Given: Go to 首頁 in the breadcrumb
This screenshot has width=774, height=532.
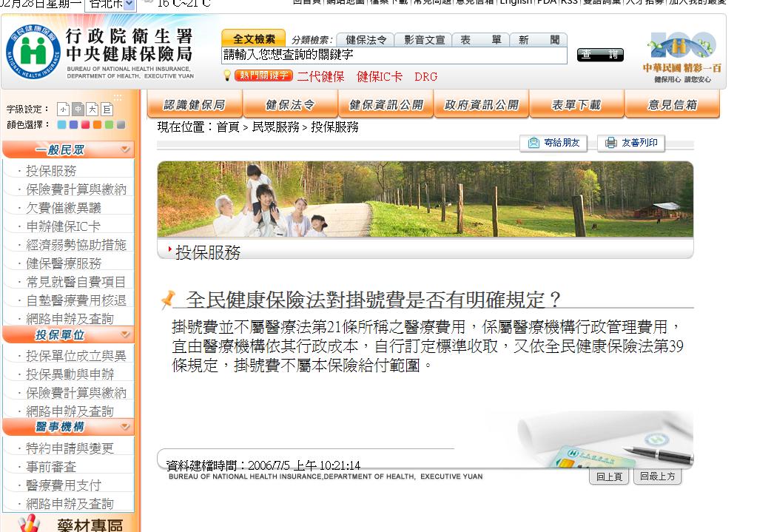Looking at the screenshot, I should [x=228, y=127].
